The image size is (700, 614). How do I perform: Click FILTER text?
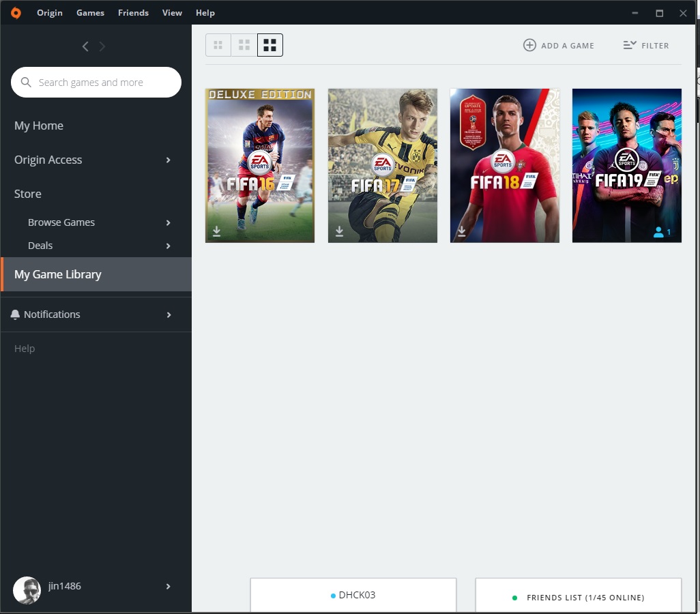point(655,46)
